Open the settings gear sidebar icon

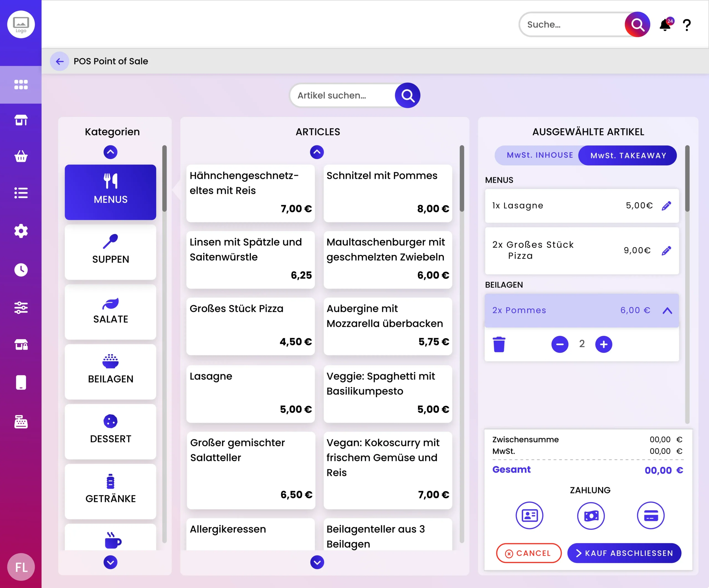tap(21, 231)
